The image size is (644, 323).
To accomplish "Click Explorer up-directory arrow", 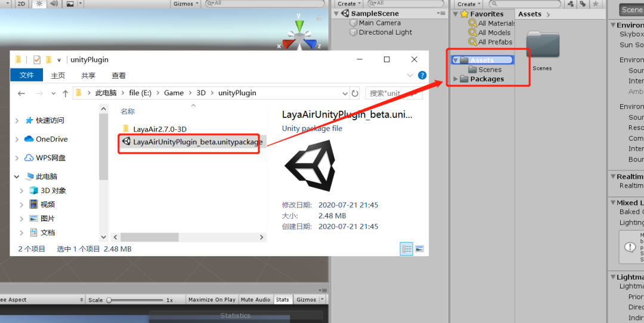I will (65, 94).
